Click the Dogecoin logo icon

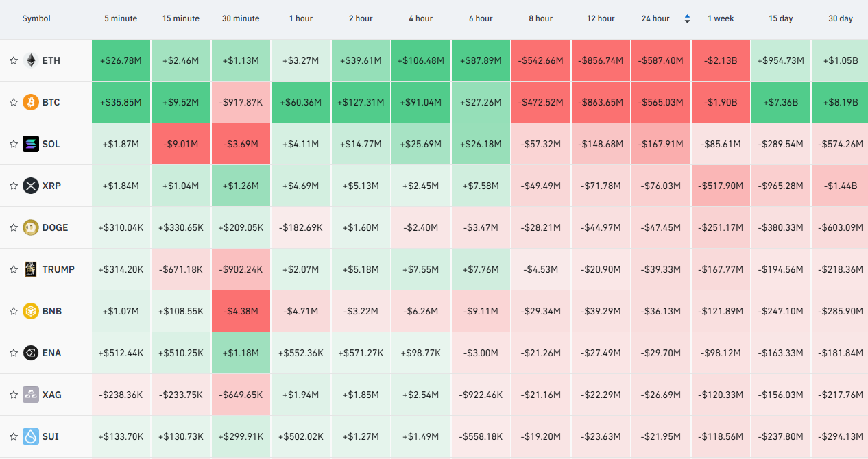pos(31,227)
